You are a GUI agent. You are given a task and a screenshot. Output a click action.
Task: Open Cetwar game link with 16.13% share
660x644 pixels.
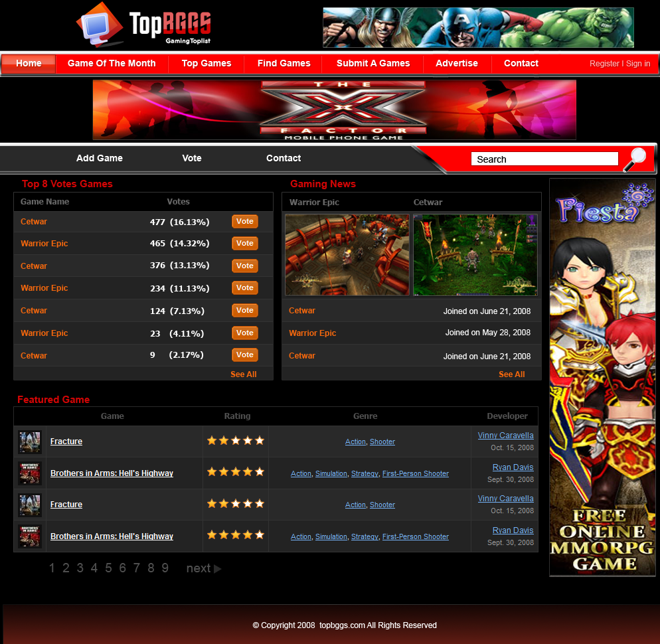[34, 222]
